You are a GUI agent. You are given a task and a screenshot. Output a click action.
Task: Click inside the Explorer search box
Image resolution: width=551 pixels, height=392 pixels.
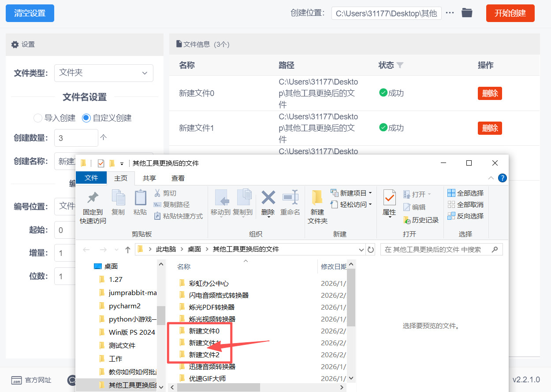[x=441, y=249]
